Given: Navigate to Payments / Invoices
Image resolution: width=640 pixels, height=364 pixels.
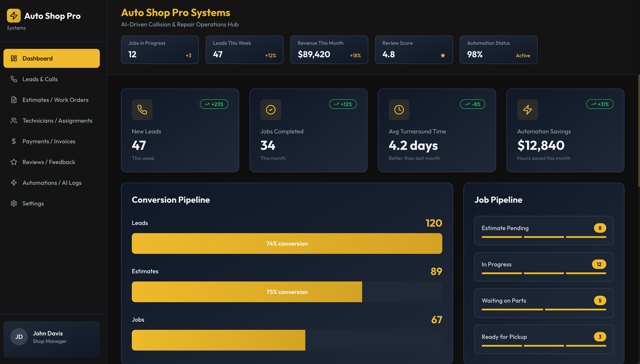Looking at the screenshot, I should point(51,141).
